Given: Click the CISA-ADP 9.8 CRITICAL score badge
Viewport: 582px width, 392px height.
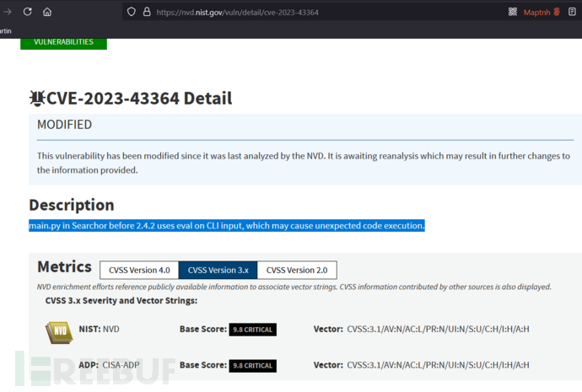Looking at the screenshot, I should click(253, 365).
